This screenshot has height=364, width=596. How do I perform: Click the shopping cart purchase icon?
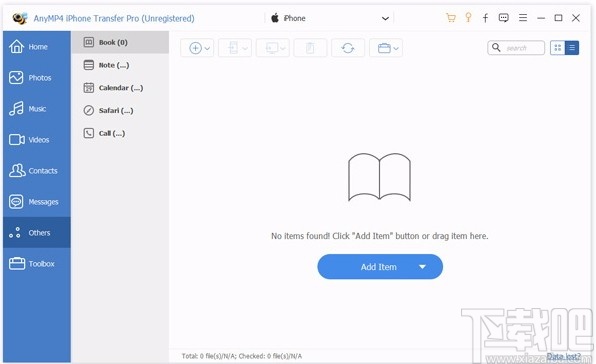[451, 18]
